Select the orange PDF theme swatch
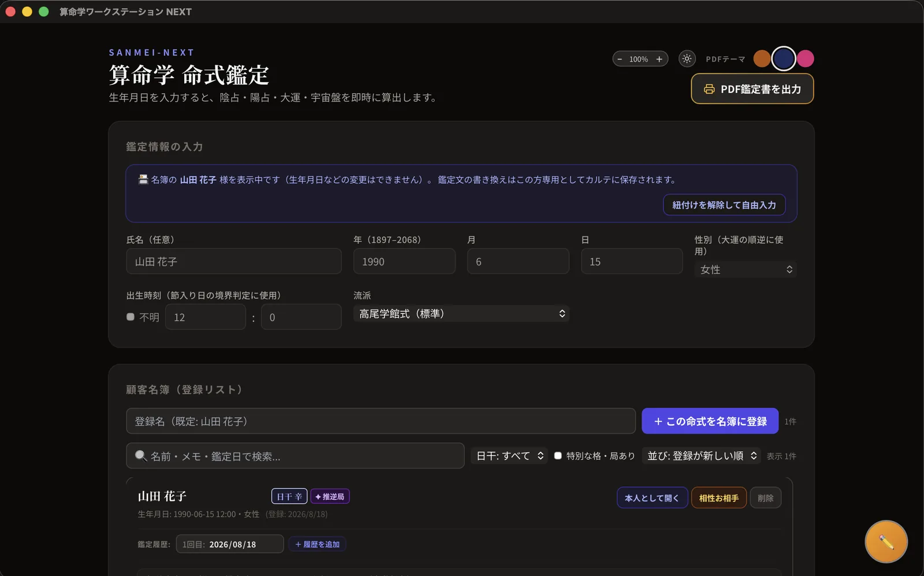The image size is (924, 576). point(762,58)
